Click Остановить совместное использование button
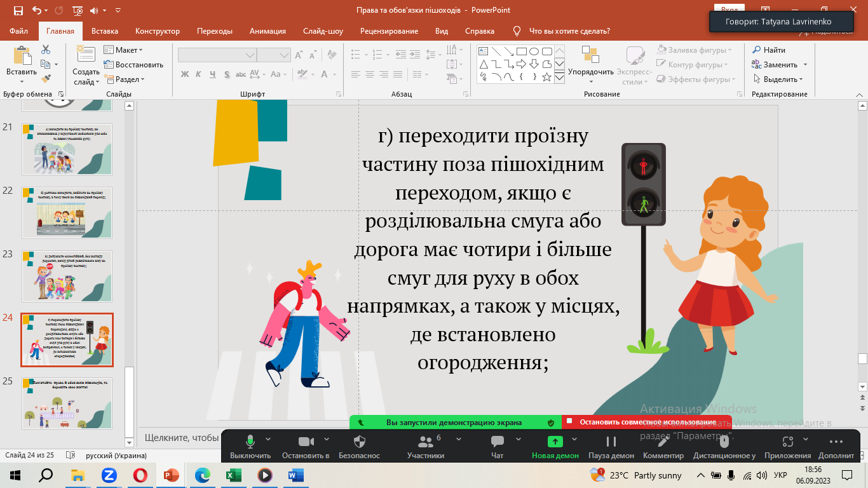868x488 pixels. pyautogui.click(x=647, y=422)
